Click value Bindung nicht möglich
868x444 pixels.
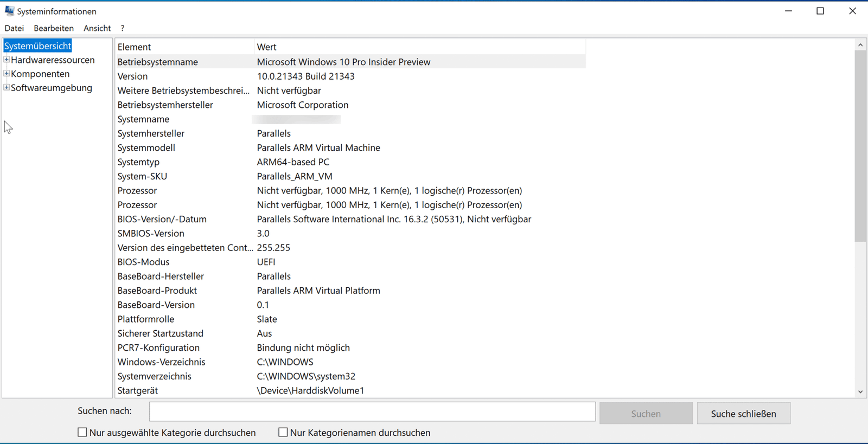303,348
